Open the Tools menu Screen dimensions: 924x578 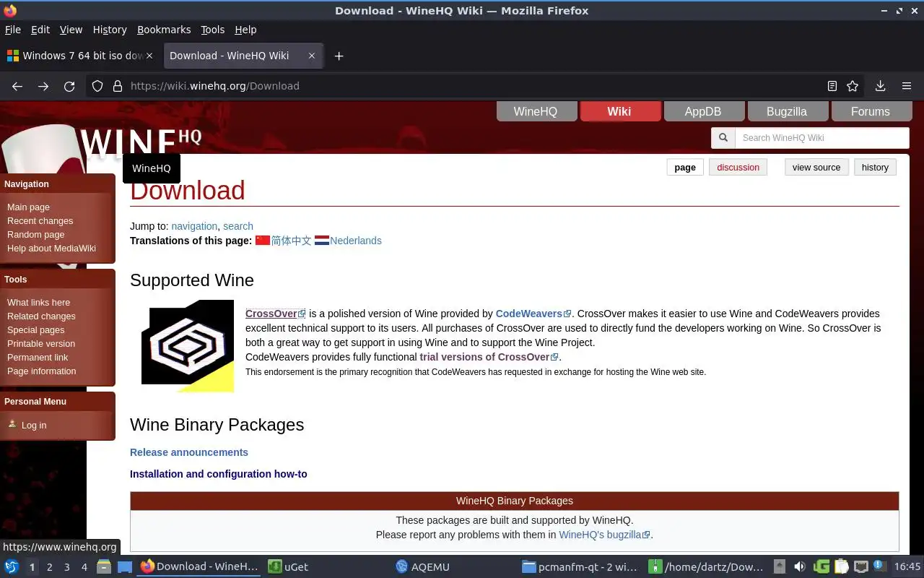(212, 30)
